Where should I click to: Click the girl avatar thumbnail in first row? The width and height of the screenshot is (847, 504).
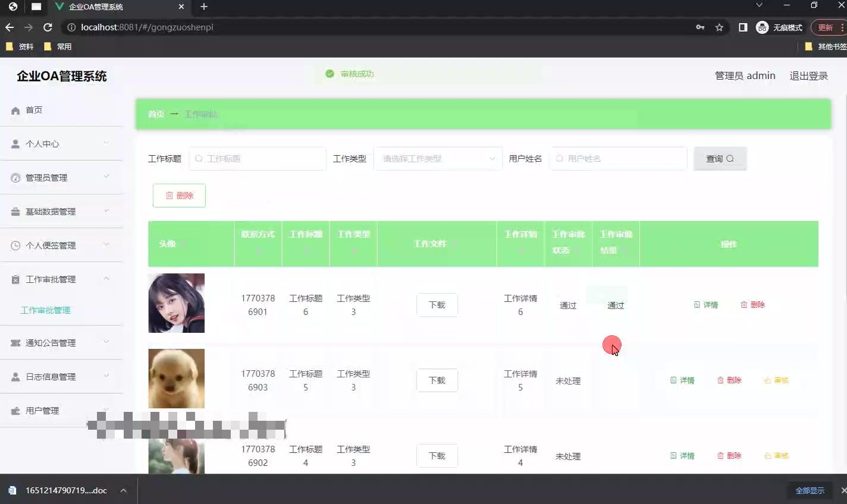[176, 303]
